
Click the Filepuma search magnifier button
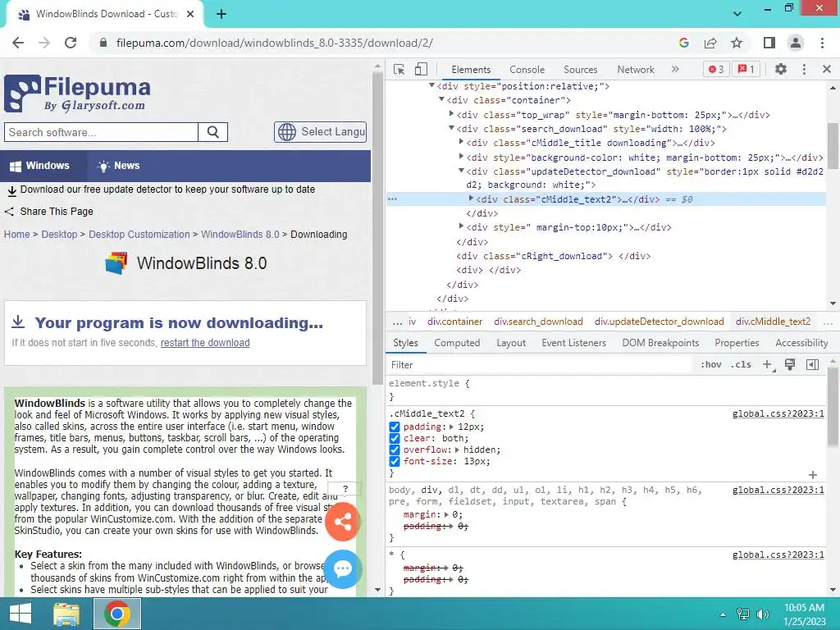pos(212,132)
